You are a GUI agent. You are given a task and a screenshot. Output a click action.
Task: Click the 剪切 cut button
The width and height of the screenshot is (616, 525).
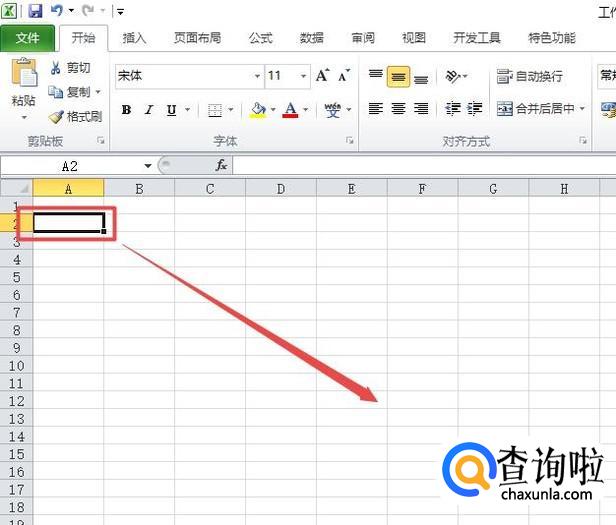(70, 68)
